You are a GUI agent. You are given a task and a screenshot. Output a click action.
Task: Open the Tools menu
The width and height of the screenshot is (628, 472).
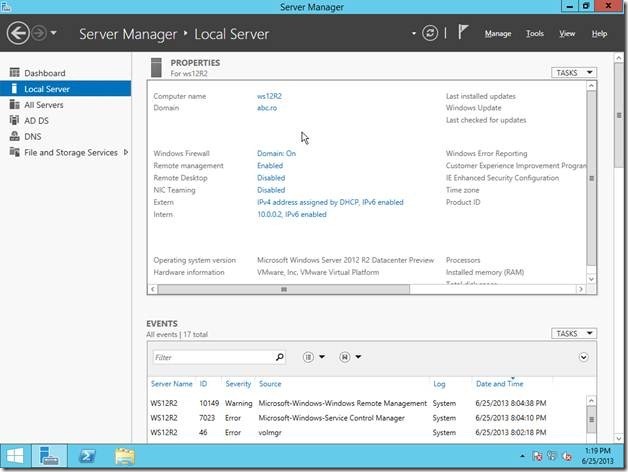535,34
